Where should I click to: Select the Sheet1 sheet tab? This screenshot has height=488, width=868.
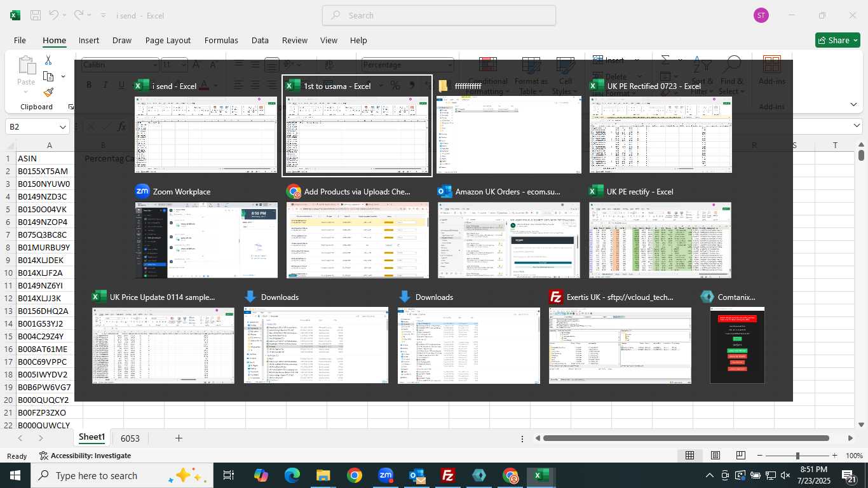coord(92,437)
